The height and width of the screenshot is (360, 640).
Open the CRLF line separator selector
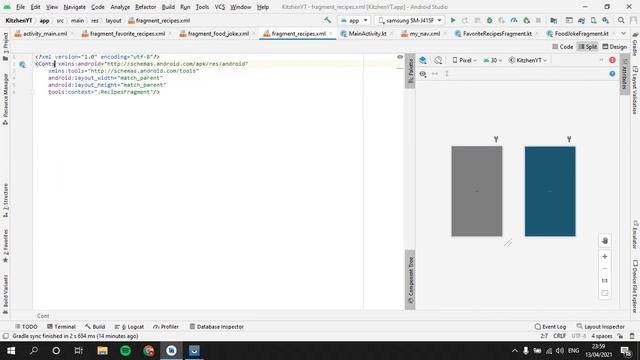click(x=560, y=336)
